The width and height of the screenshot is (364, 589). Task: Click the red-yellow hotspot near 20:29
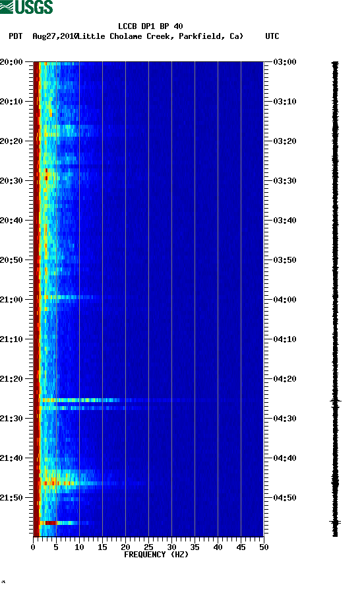tap(47, 174)
